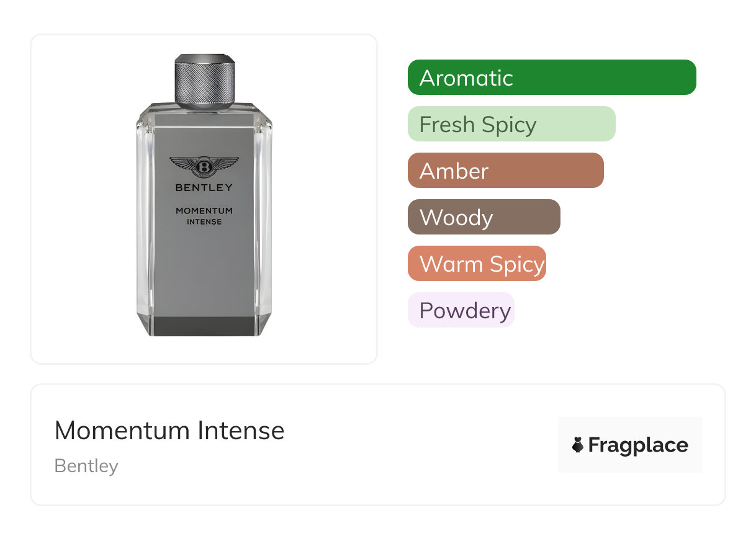
Task: Click the fragrance name info card
Action: tap(378, 445)
